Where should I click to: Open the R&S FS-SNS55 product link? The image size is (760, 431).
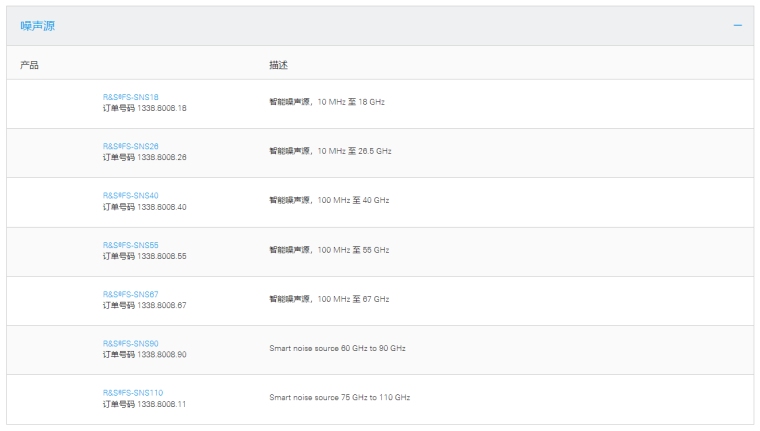[130, 245]
